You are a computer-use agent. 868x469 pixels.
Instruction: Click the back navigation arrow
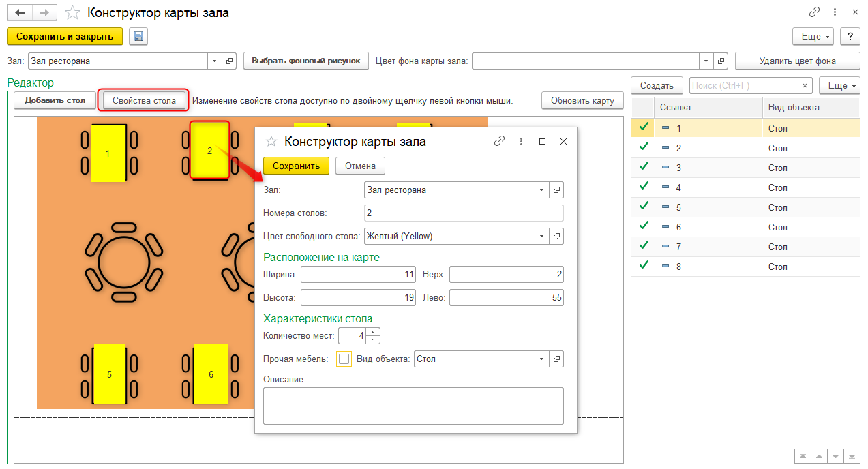pyautogui.click(x=20, y=13)
